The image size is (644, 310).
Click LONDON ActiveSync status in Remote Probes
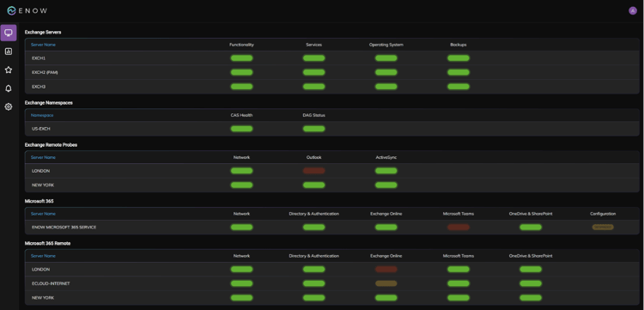click(386, 171)
